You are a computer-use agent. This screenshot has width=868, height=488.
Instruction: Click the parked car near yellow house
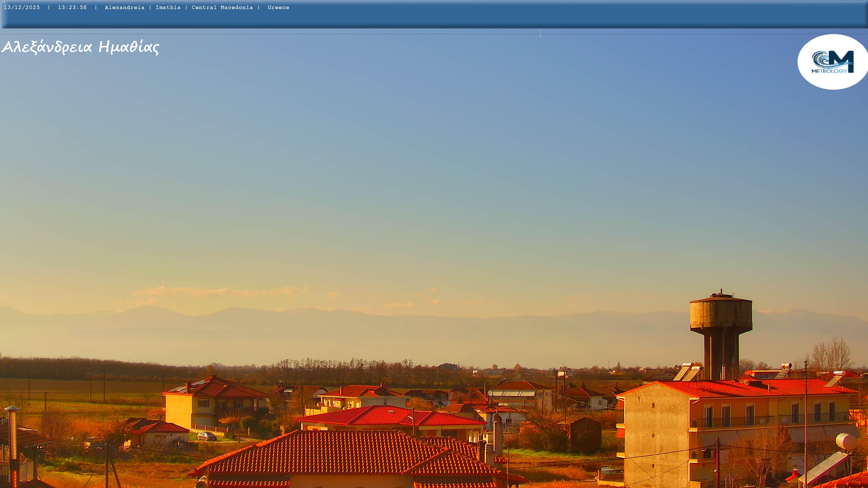(207, 436)
